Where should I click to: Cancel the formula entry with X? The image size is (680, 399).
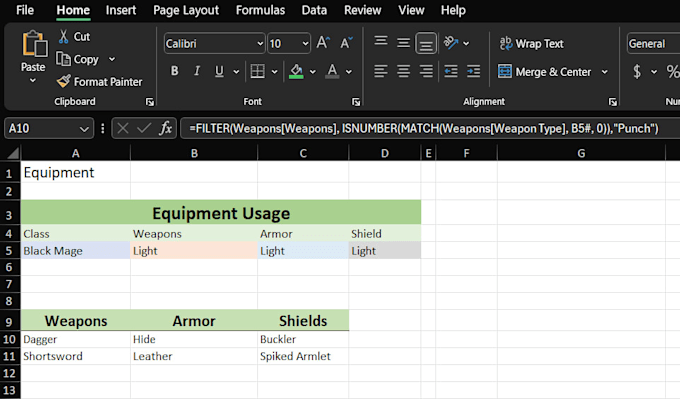coord(123,128)
